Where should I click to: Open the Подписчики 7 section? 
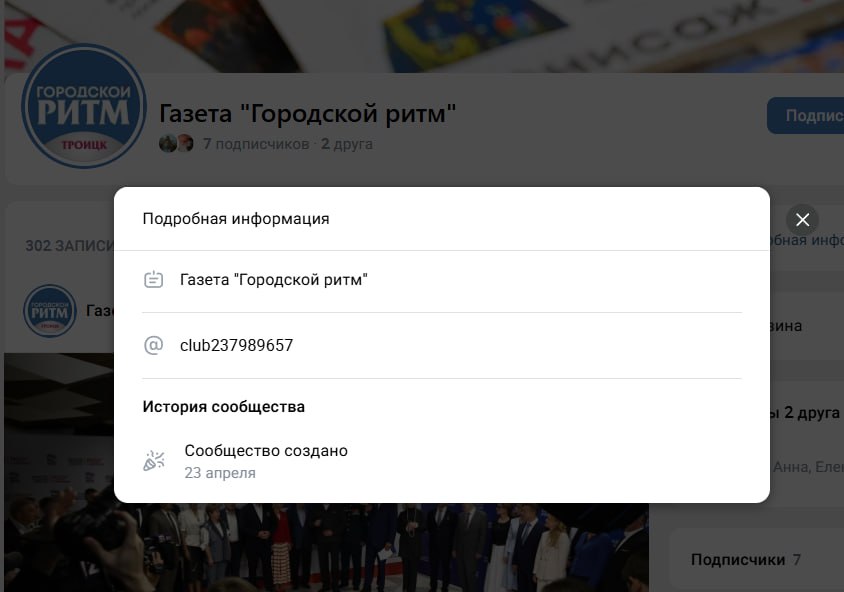(745, 560)
